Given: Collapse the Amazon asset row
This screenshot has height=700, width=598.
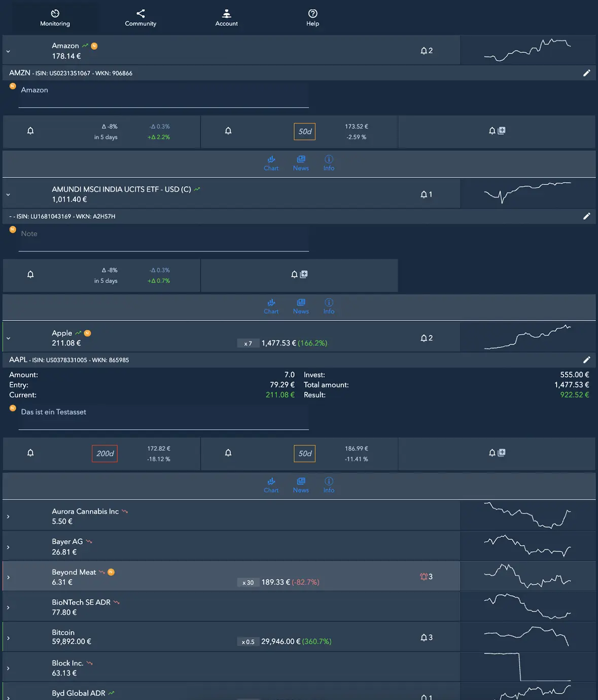Looking at the screenshot, I should [x=8, y=51].
